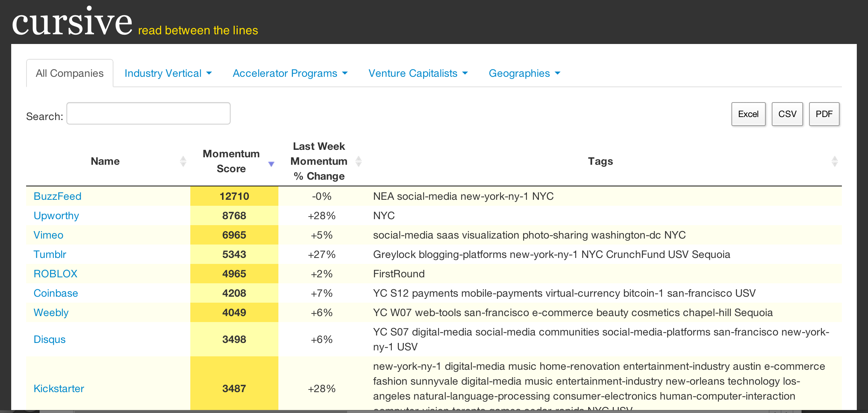The height and width of the screenshot is (413, 868).
Task: Click Weebly's +6% change value
Action: [x=322, y=313]
